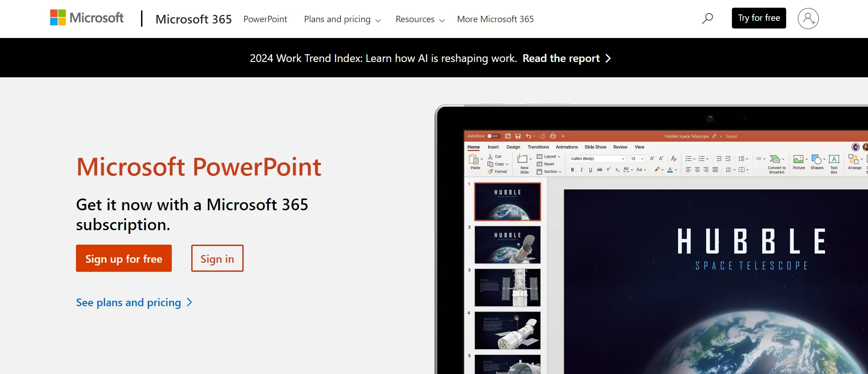Viewport: 868px width, 374px height.
Task: Expand the Plans and pricing menu
Action: tap(342, 19)
